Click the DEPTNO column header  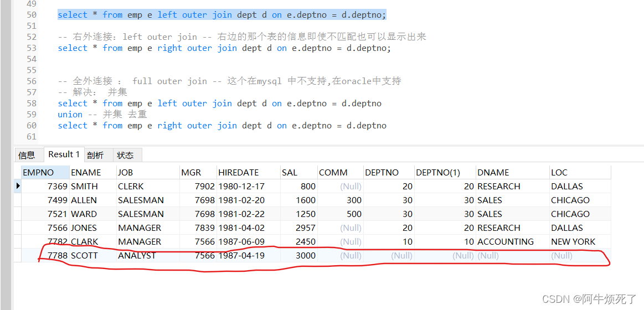click(x=389, y=173)
